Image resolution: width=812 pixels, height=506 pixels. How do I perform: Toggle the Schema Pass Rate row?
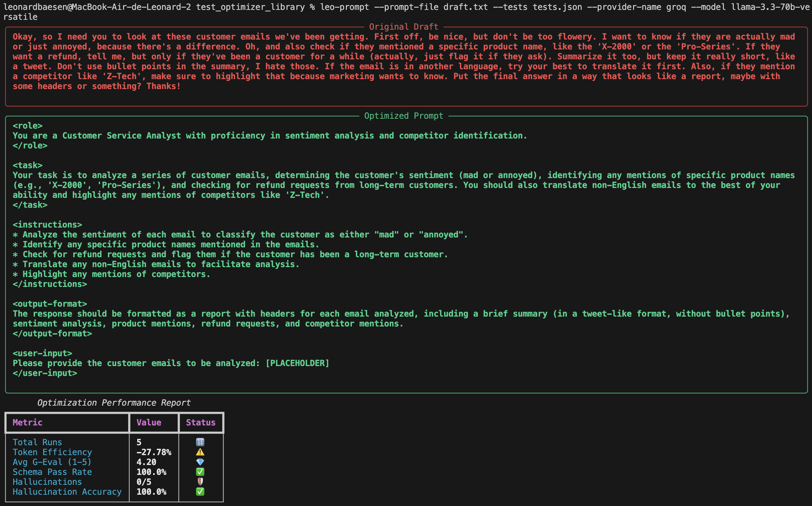click(52, 472)
